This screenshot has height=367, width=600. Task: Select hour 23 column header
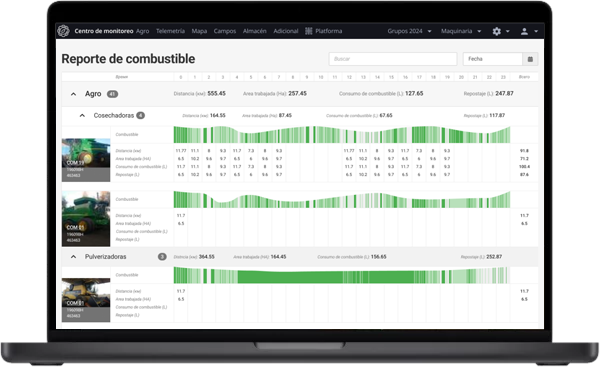pos(503,77)
